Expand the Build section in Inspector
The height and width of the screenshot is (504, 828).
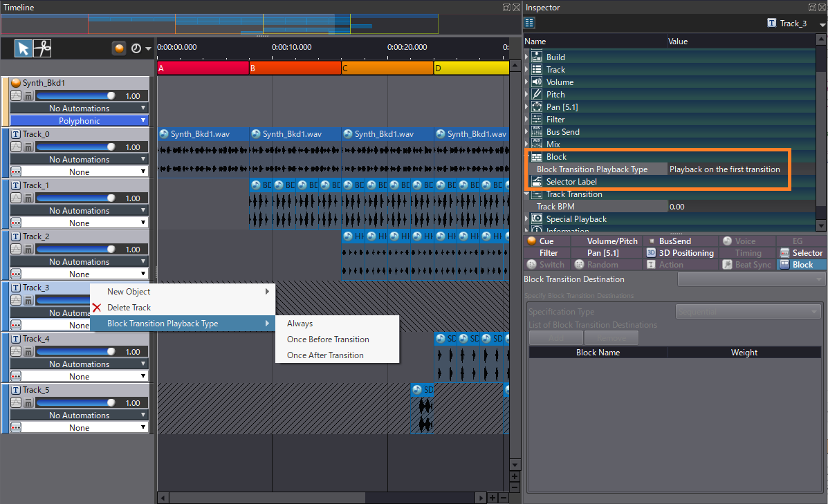pos(526,57)
